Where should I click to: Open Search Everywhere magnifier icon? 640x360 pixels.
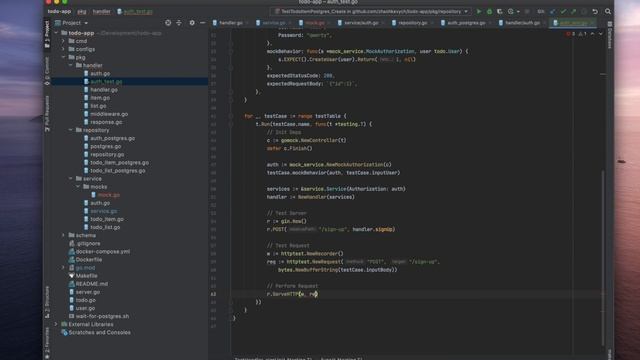click(608, 11)
